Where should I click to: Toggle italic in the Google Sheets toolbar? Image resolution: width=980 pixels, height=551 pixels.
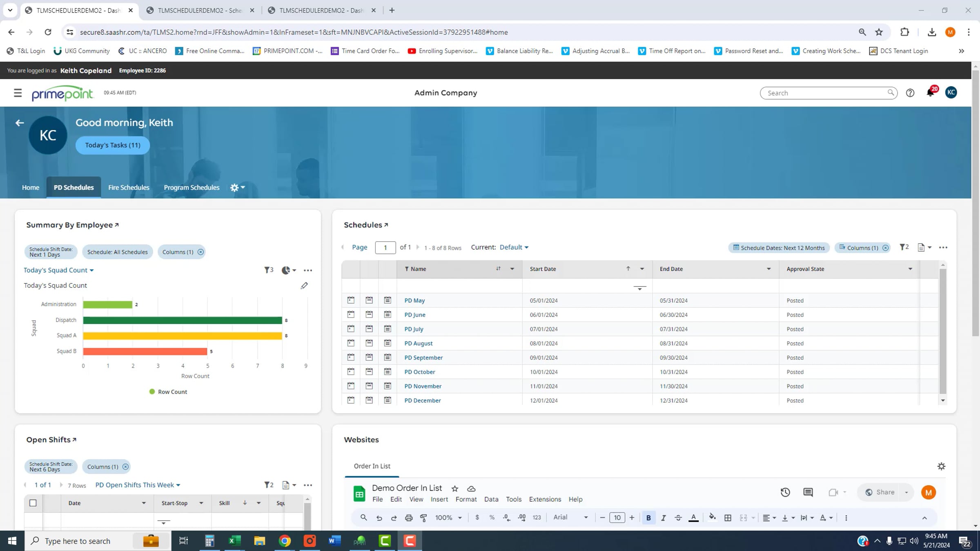pos(663,518)
